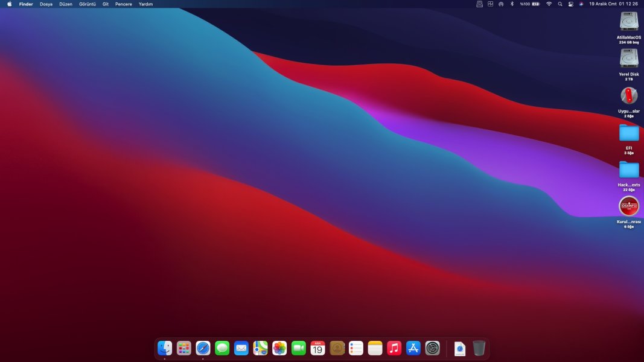Viewport: 644px width, 362px height.
Task: Open Launchpad from the dock
Action: 184,348
